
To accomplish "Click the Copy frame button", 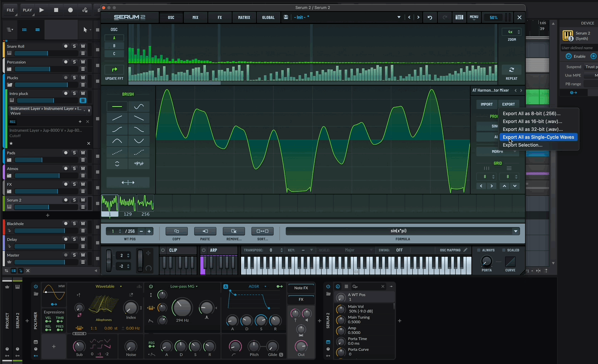I will pos(176,231).
